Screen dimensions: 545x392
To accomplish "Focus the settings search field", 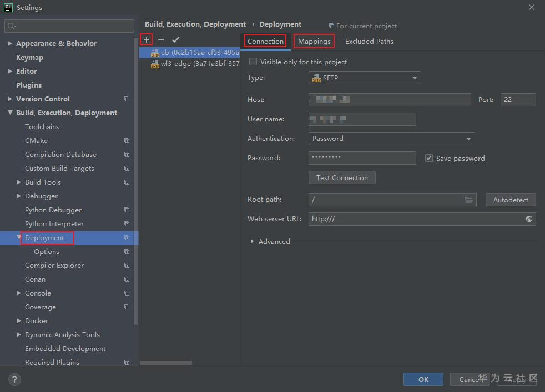I will (x=69, y=26).
